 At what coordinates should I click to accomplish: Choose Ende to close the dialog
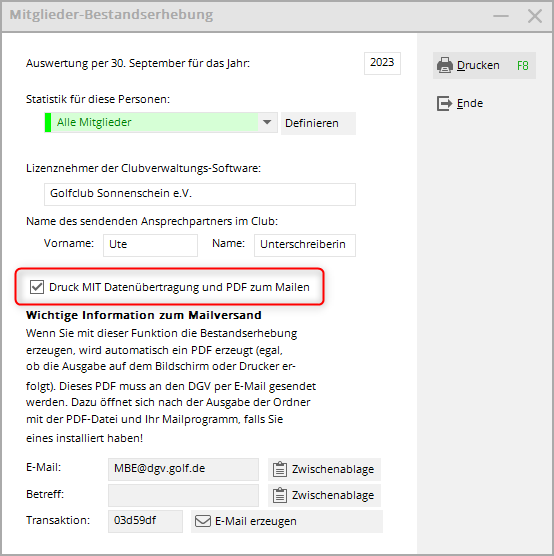coord(461,104)
